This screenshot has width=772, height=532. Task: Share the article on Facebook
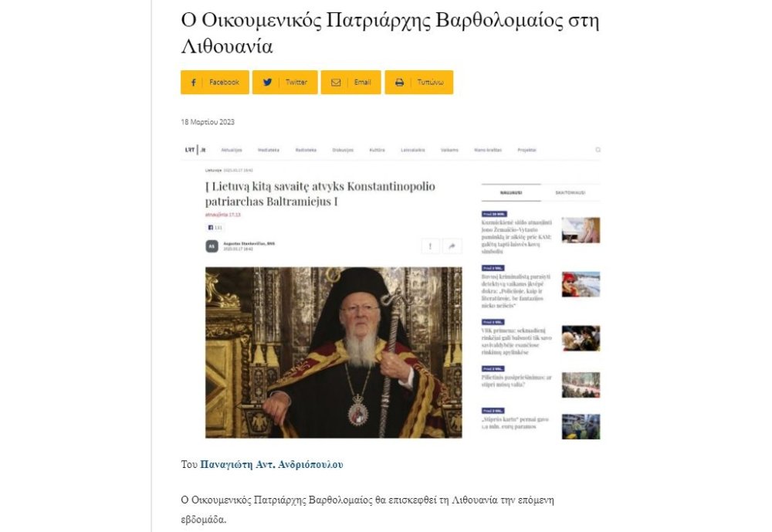coord(215,83)
